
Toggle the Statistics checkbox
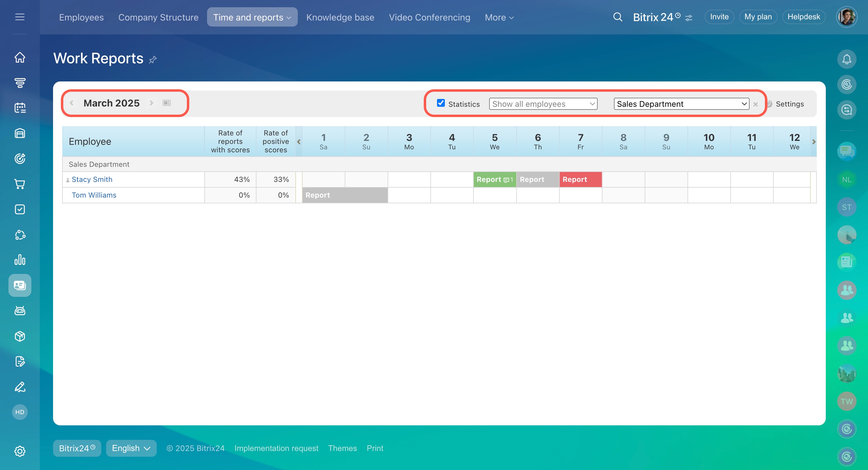click(x=441, y=103)
